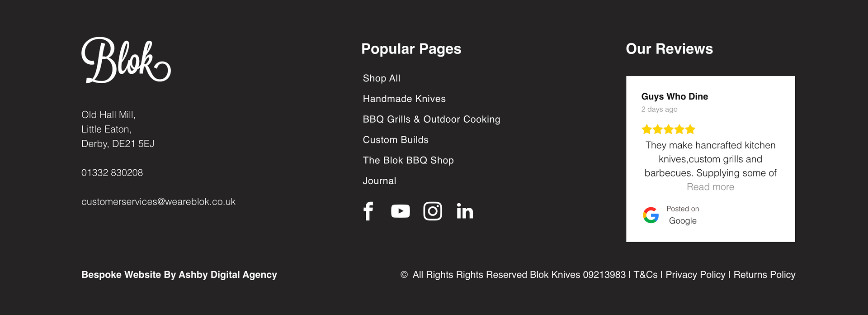Go to Handmade Knives page

[404, 99]
